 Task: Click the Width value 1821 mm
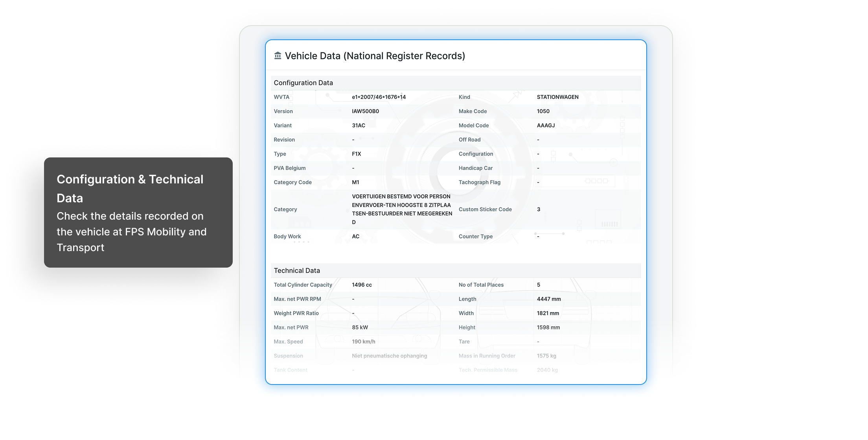[548, 313]
